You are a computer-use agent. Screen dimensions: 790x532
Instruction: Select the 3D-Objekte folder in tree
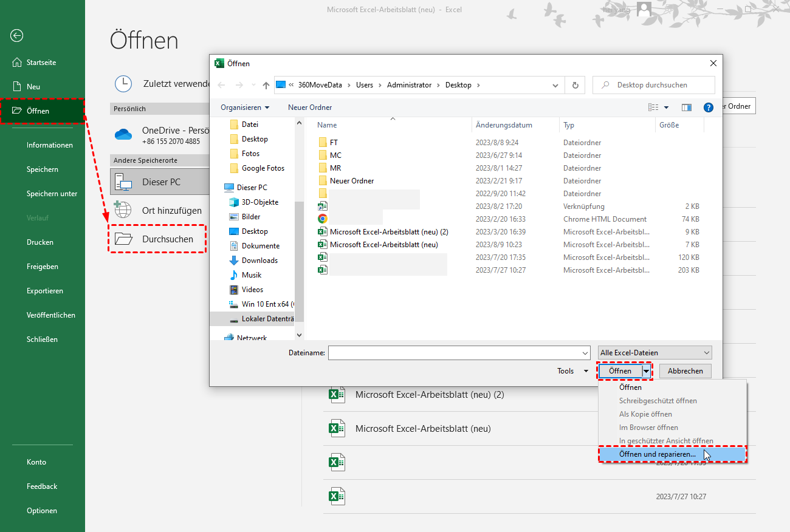point(259,202)
